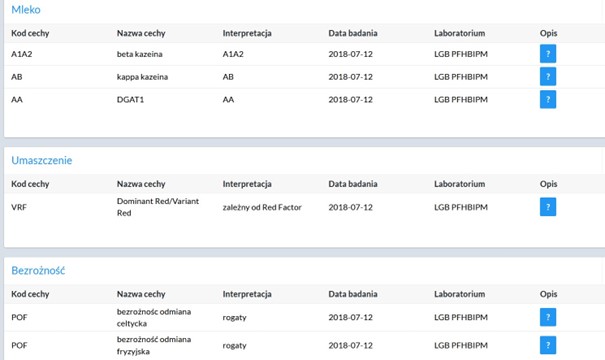Screen dimensions: 605x360
Task: Select 'rogaty' in celtycka row
Action: 235,318
